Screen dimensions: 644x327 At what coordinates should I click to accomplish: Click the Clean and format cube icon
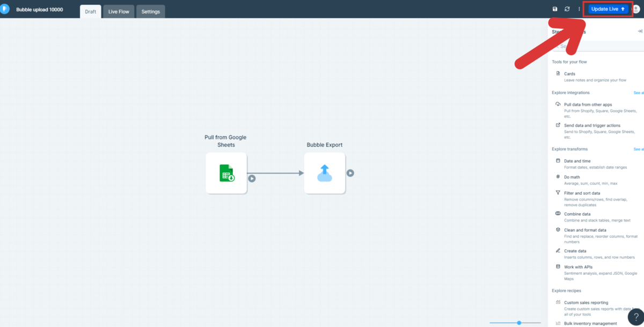click(558, 230)
